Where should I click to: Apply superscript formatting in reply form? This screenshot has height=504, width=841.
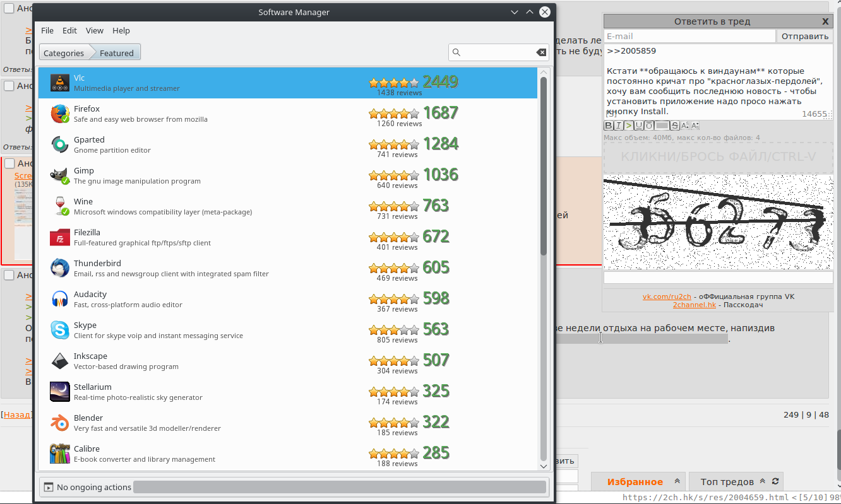pos(684,126)
